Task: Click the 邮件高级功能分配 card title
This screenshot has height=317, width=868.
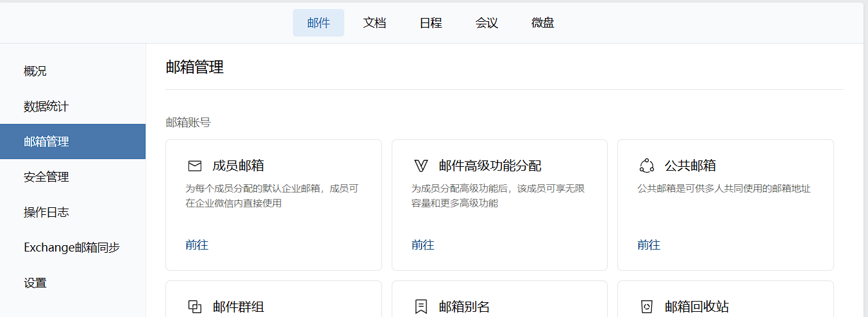Action: [x=490, y=166]
